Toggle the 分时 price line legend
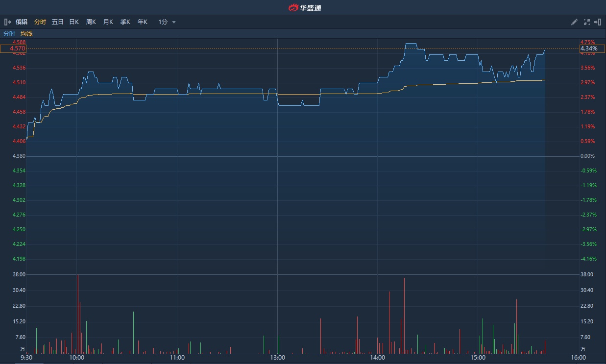606x364 pixels. [x=9, y=34]
